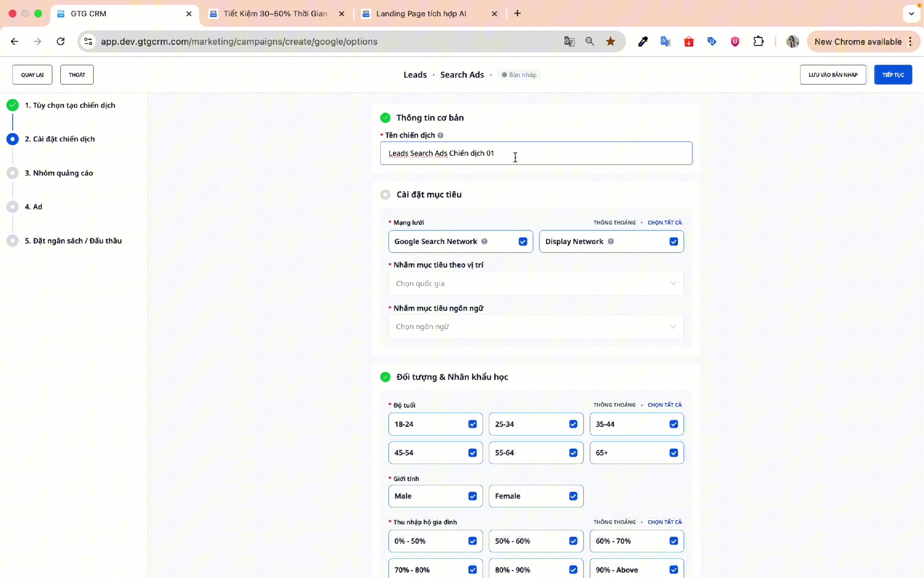Click the TIẾP TỤC button
Image resolution: width=924 pixels, height=578 pixels.
click(893, 75)
